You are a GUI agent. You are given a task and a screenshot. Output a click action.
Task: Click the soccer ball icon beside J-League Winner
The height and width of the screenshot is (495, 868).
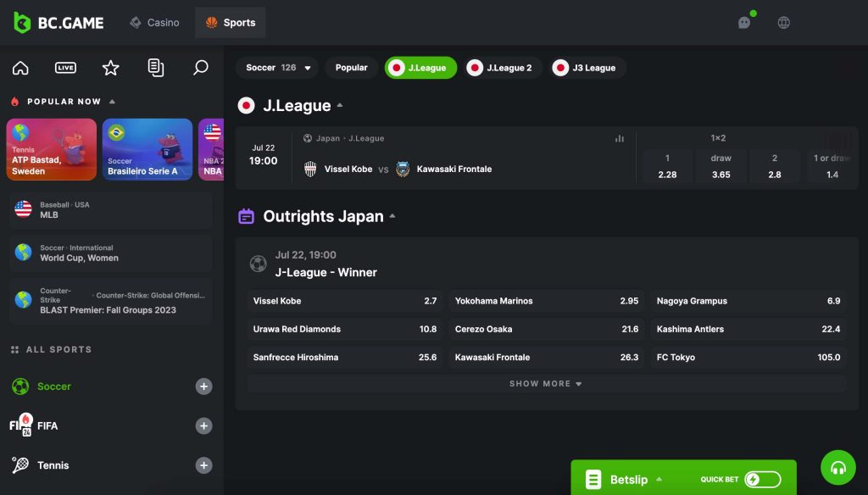click(x=258, y=264)
